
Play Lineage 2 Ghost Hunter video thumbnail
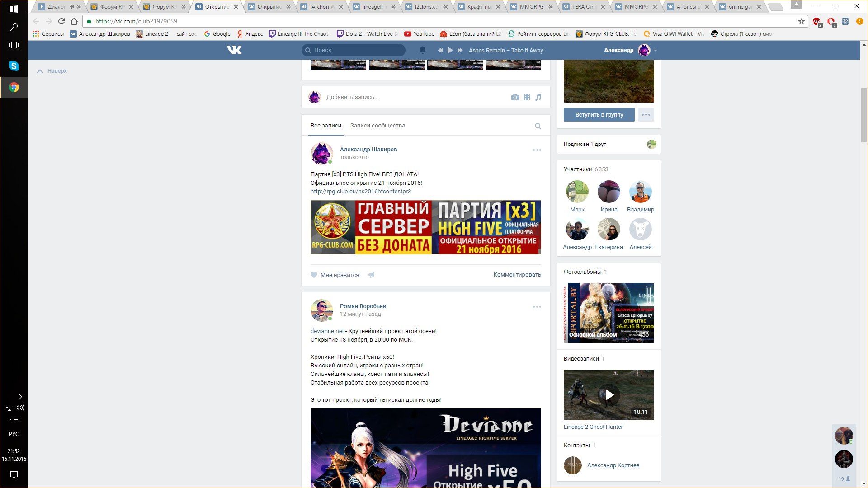pos(609,395)
